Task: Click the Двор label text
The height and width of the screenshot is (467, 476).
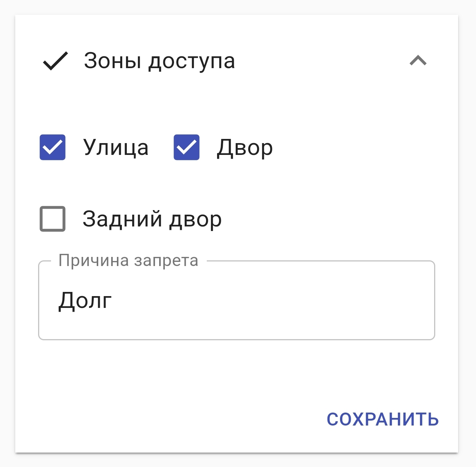Action: coord(244,147)
